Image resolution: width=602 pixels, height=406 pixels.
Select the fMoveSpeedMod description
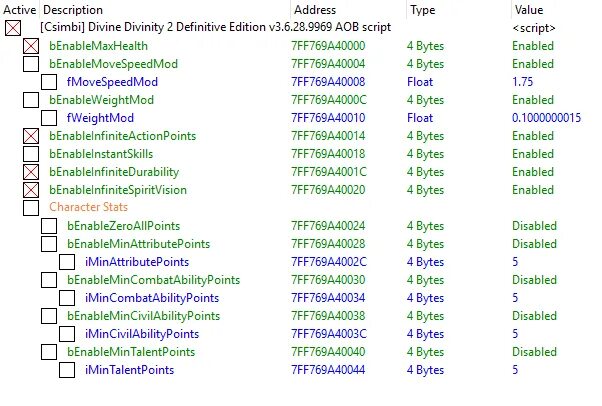click(x=112, y=82)
